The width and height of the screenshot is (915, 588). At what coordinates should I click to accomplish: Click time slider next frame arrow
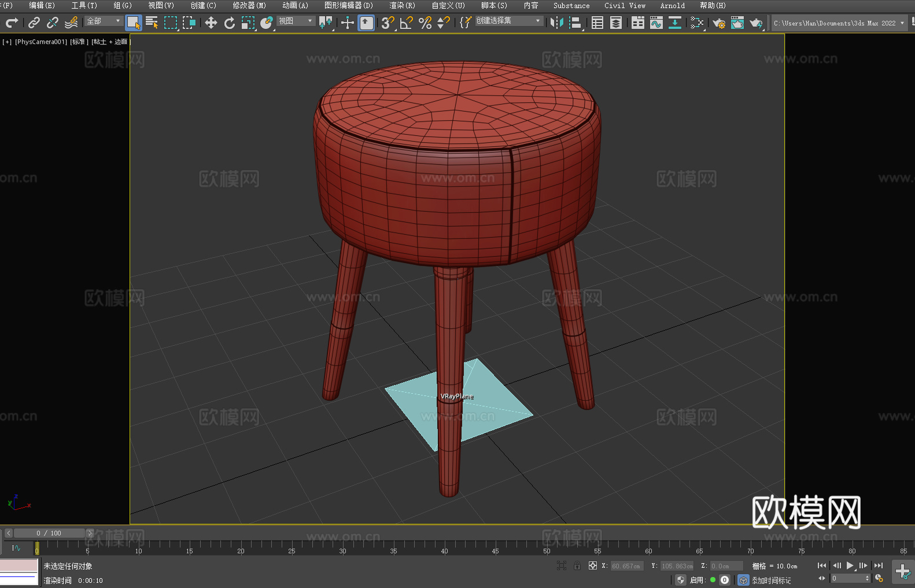point(90,533)
